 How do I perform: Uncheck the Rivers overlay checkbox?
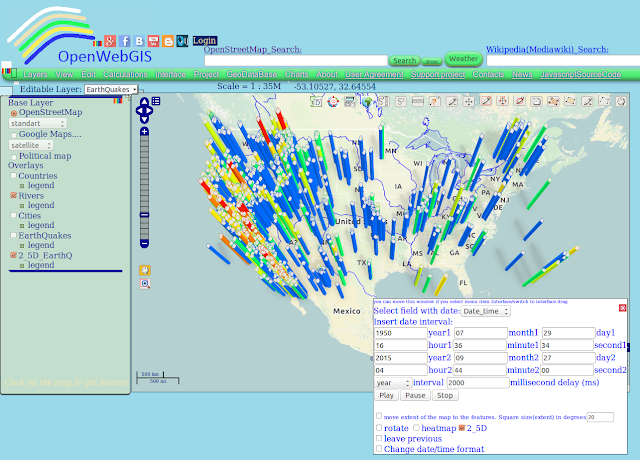[x=13, y=196]
